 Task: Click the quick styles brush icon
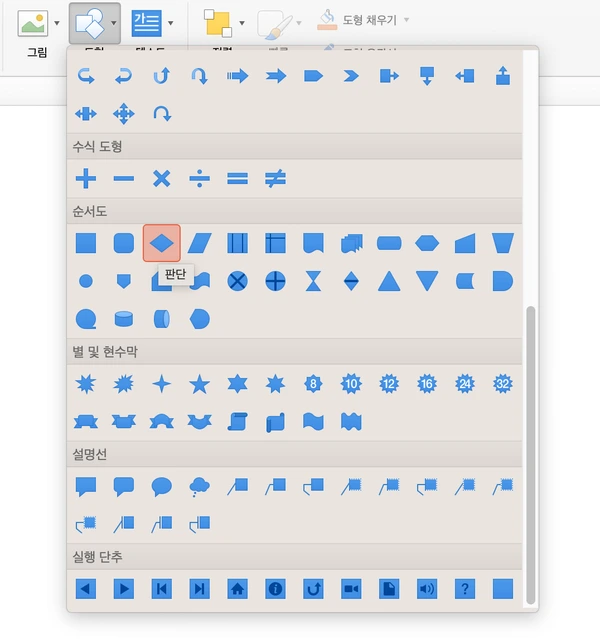(x=275, y=24)
